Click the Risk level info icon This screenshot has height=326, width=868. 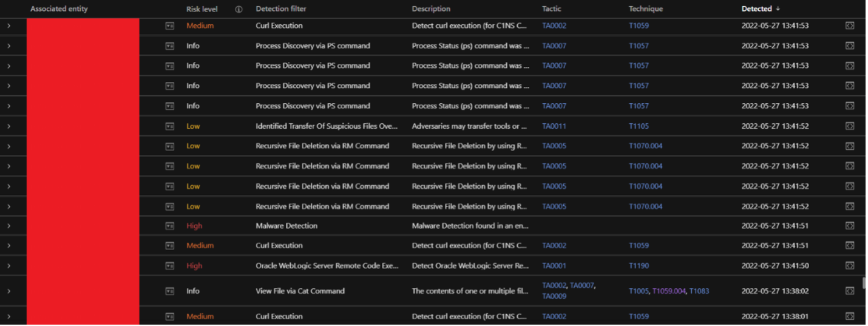click(239, 9)
